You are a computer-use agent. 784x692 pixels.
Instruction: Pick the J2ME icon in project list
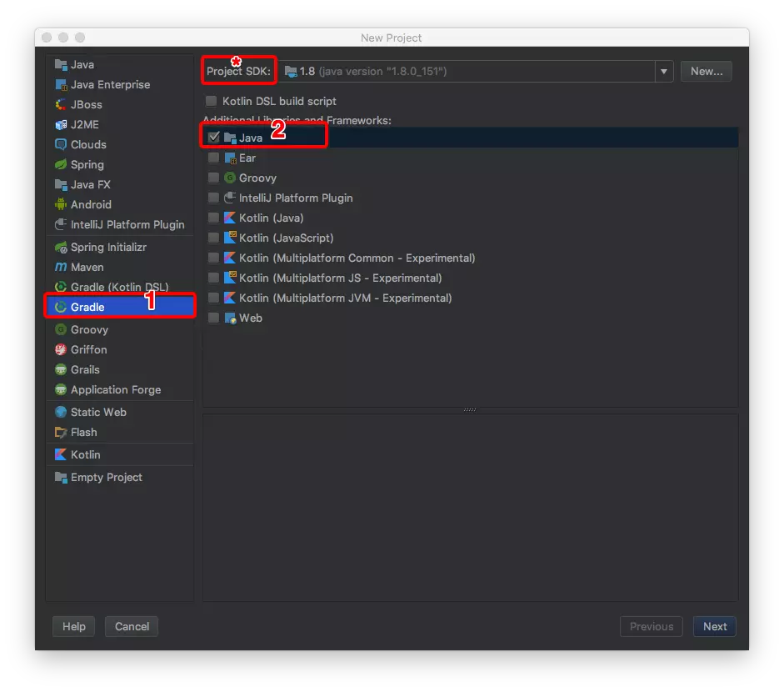pos(61,124)
